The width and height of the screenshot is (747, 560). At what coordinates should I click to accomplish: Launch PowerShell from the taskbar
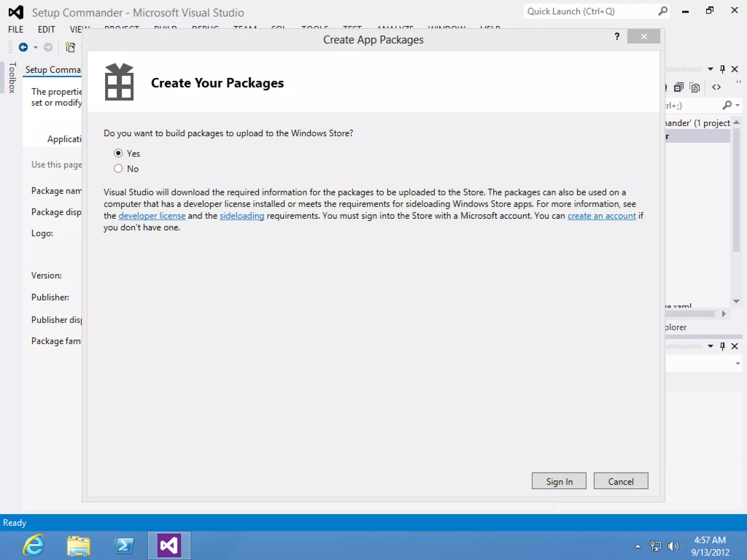point(124,545)
